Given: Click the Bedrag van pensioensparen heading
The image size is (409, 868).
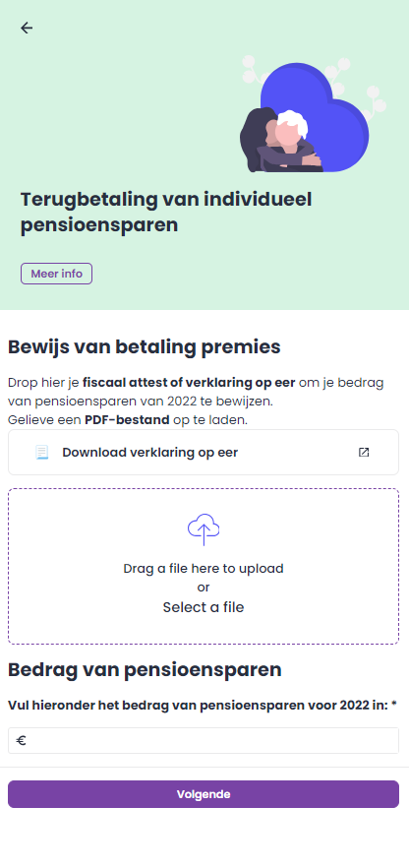Looking at the screenshot, I should coord(145,670).
